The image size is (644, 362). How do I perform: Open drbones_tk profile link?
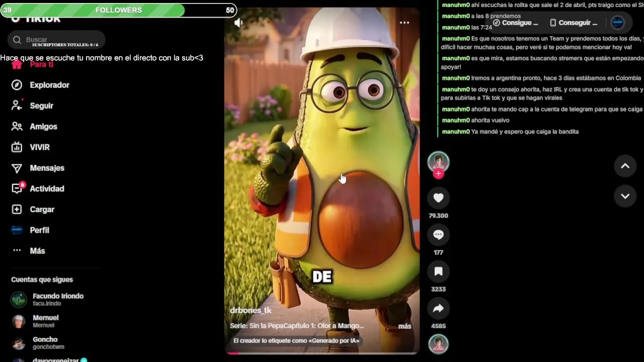pyautogui.click(x=251, y=310)
